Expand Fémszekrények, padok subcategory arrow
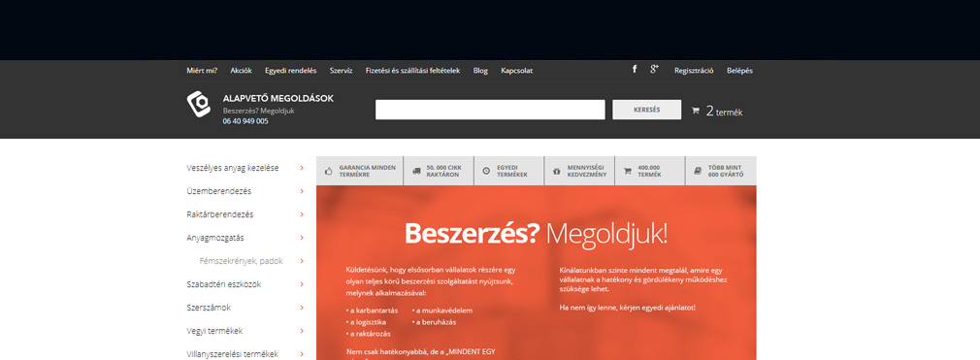The height and width of the screenshot is (360, 980). tap(302, 261)
